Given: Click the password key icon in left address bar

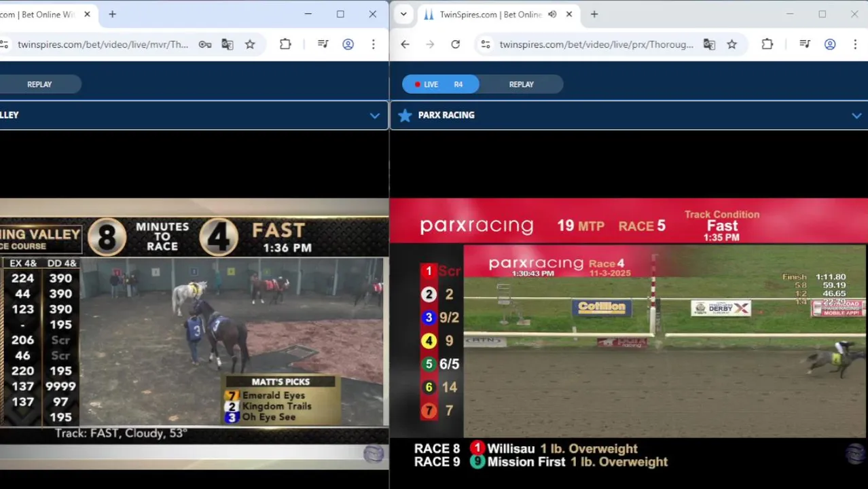Looking at the screenshot, I should click(205, 44).
